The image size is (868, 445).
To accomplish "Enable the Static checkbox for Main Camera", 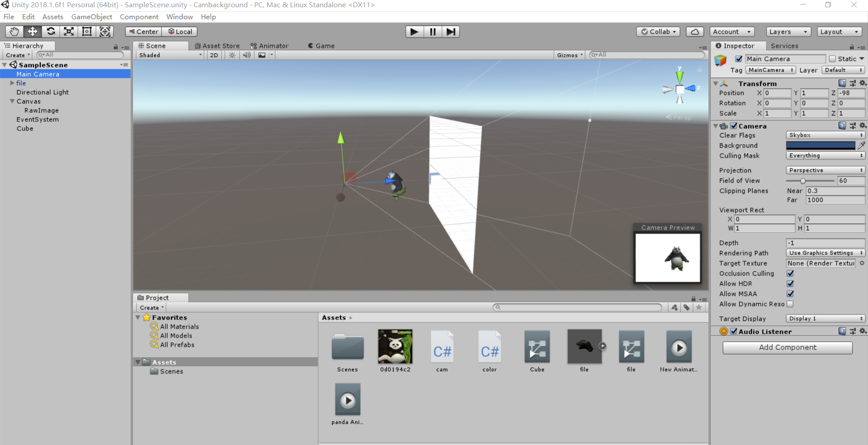I will pos(832,59).
